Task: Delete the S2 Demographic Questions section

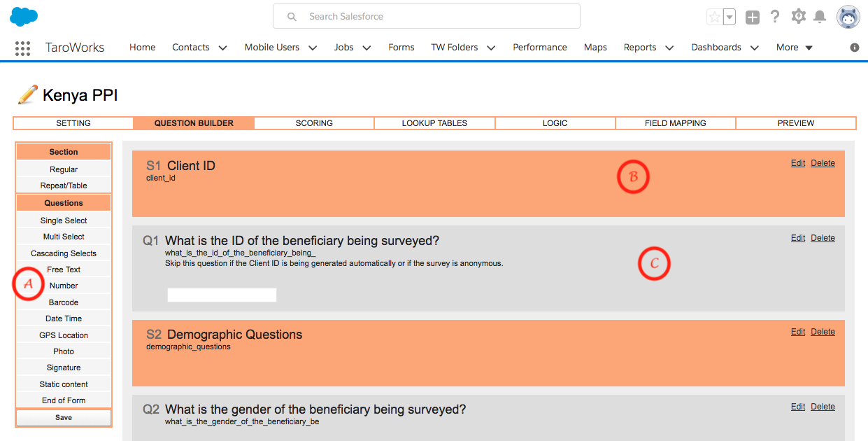Action: [x=823, y=332]
